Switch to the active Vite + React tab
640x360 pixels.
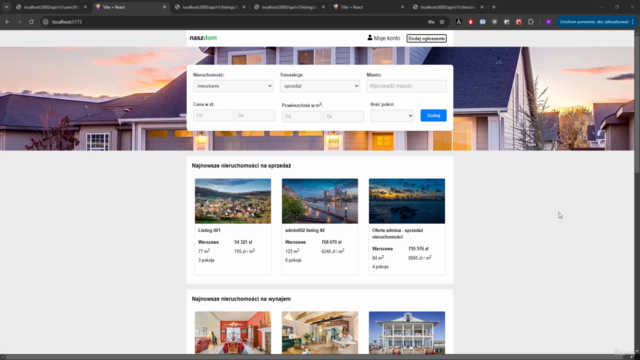(131, 7)
